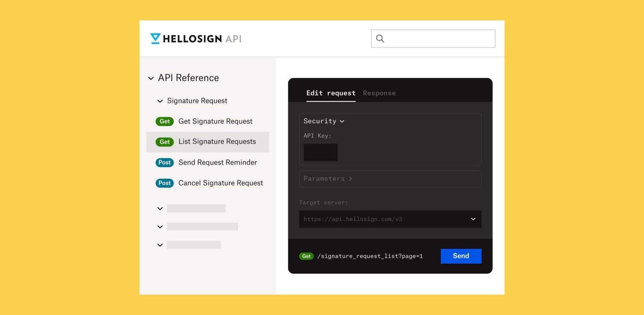Switch to the Response tab
644x315 pixels.
coord(379,93)
